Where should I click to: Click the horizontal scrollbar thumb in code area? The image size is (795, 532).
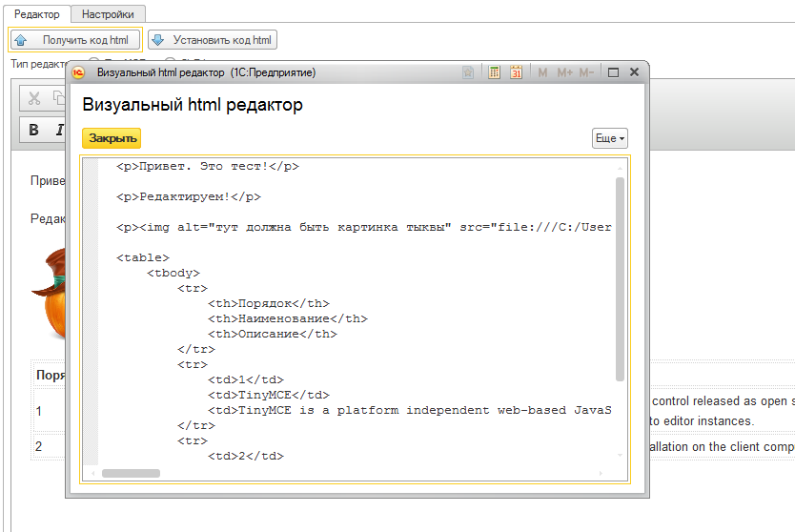131,473
